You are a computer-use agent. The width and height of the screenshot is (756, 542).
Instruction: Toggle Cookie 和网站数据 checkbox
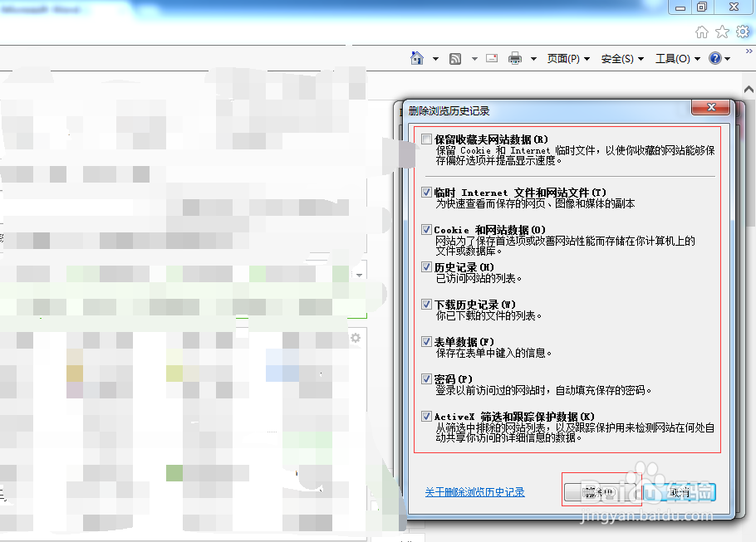(x=426, y=229)
